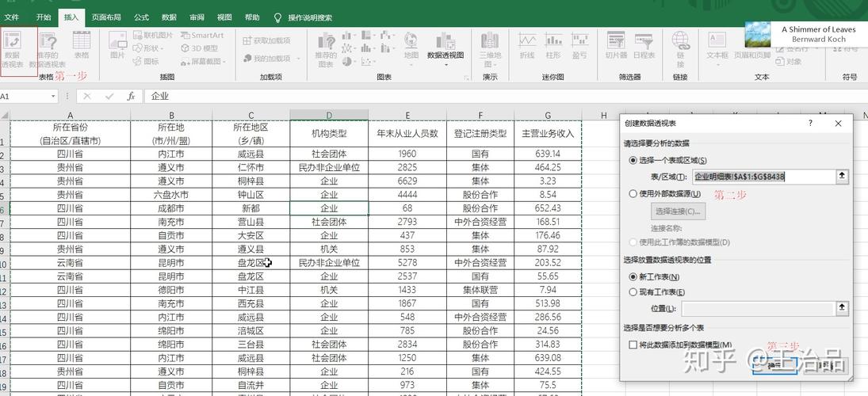Open the column chart type dropdown

tap(349, 36)
